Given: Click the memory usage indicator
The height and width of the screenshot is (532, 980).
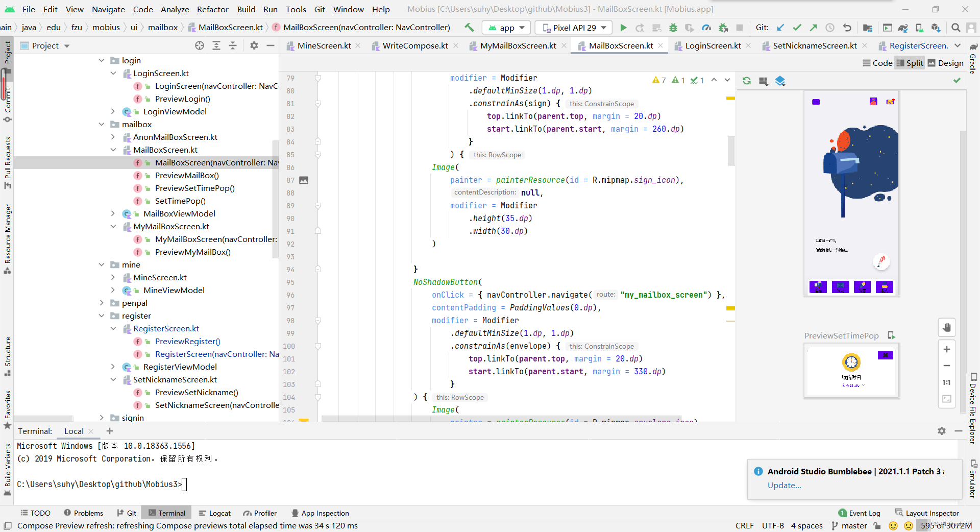Looking at the screenshot, I should coord(946,525).
